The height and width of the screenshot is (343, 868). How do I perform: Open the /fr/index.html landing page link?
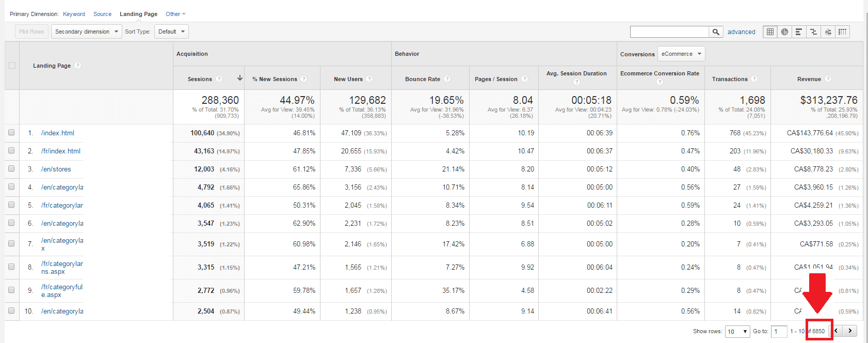(x=61, y=151)
